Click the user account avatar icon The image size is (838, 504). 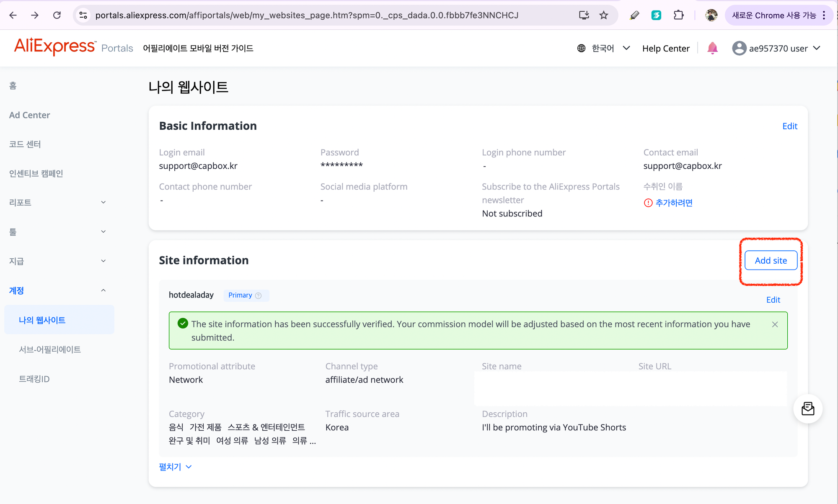click(x=739, y=48)
